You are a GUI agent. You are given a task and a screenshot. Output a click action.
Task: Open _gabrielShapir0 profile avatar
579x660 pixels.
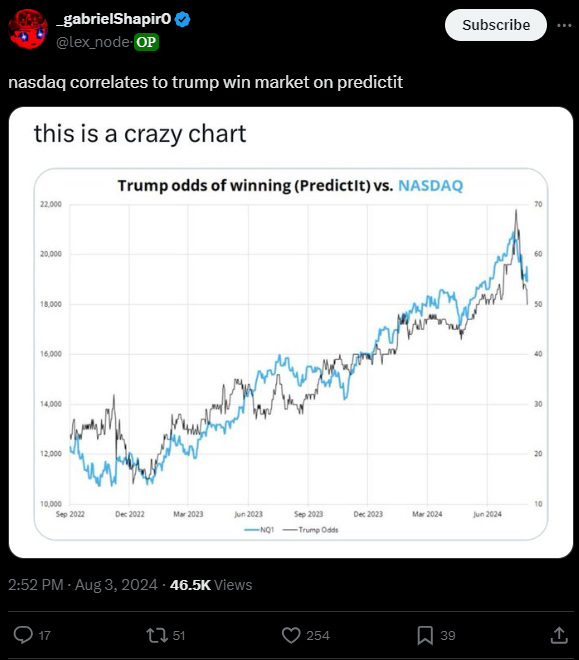pyautogui.click(x=28, y=29)
